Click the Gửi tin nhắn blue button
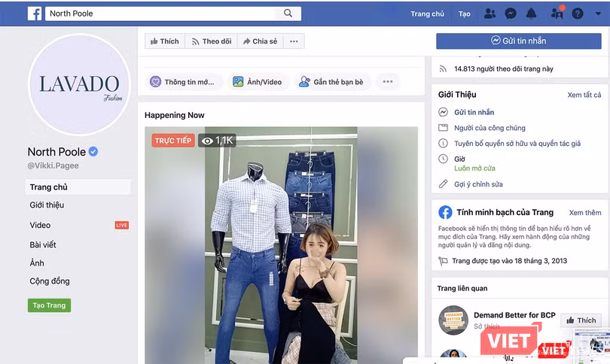The height and width of the screenshot is (364, 610). point(519,41)
